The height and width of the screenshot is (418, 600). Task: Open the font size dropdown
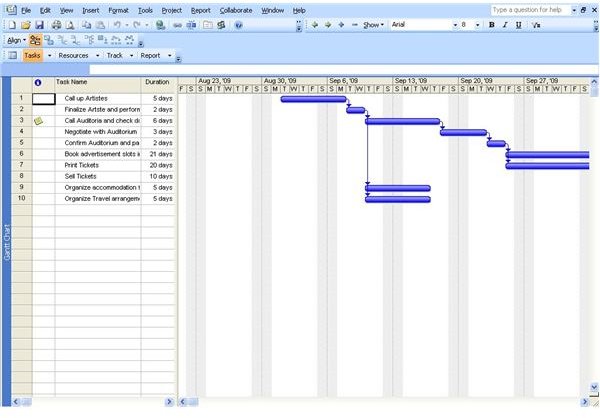478,25
